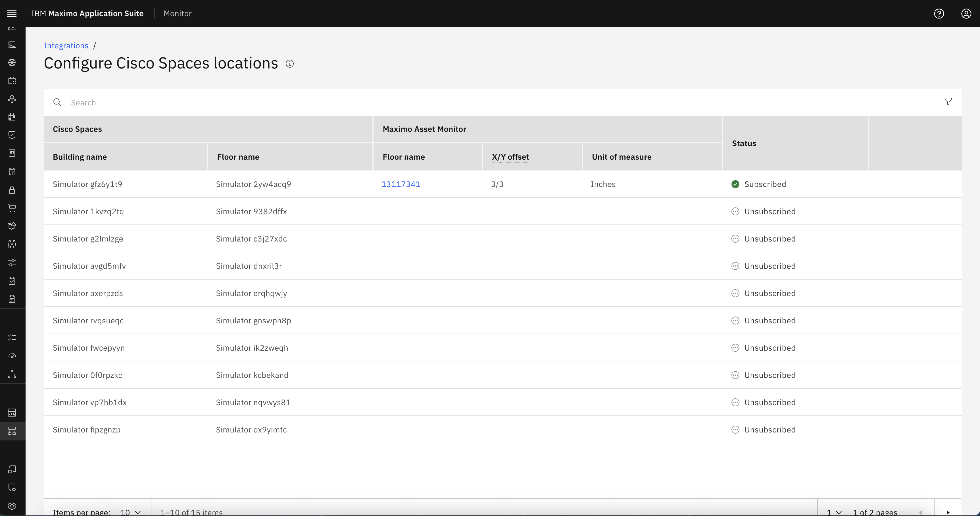980x516 pixels.
Task: Click the Inches unit cell
Action: point(603,184)
